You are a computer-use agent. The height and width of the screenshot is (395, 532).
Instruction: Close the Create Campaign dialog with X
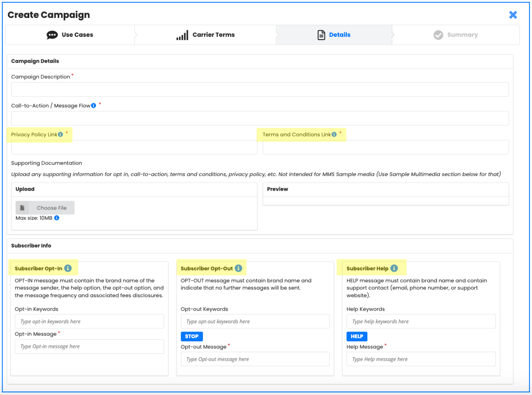click(513, 15)
